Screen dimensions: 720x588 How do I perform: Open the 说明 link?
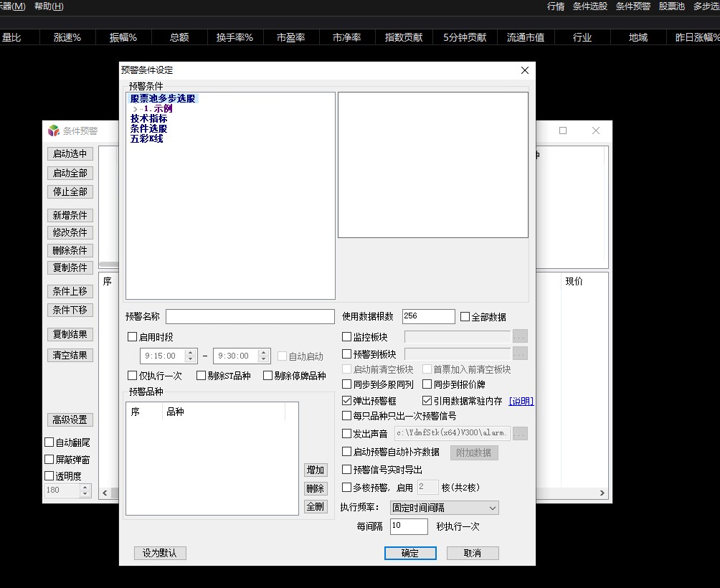coord(521,401)
